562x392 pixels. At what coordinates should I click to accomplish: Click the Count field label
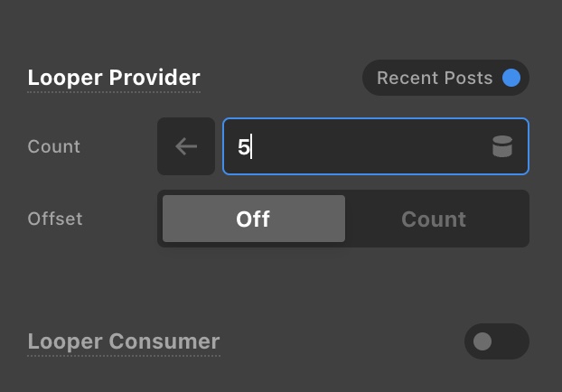[x=54, y=146]
